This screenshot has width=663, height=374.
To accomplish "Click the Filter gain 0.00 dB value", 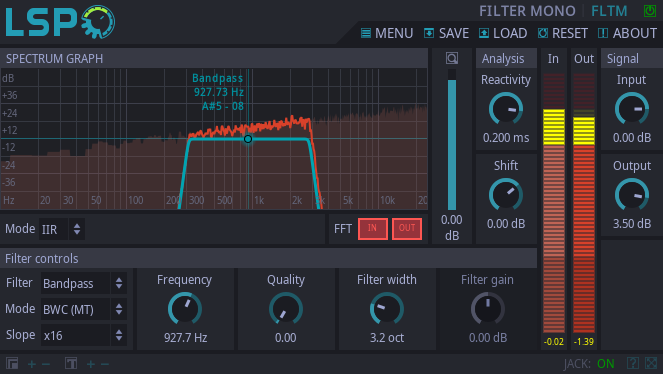I will coord(488,338).
